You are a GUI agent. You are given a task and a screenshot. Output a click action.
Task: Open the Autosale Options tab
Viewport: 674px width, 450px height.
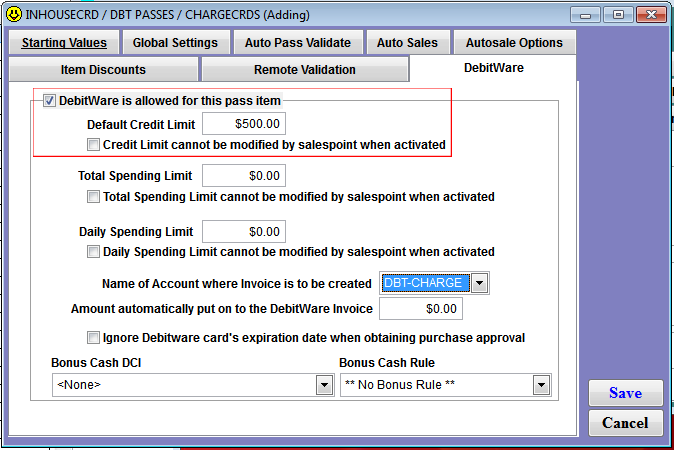coord(514,43)
